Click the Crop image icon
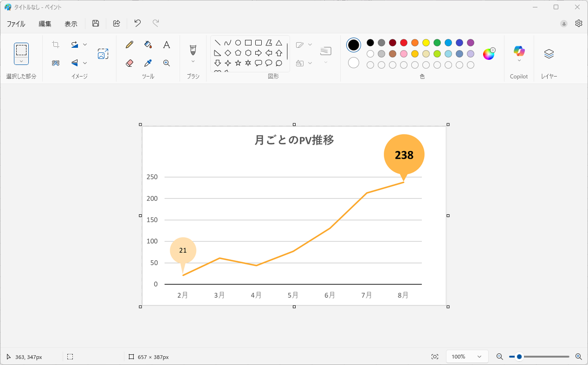The height and width of the screenshot is (365, 588). [x=56, y=45]
